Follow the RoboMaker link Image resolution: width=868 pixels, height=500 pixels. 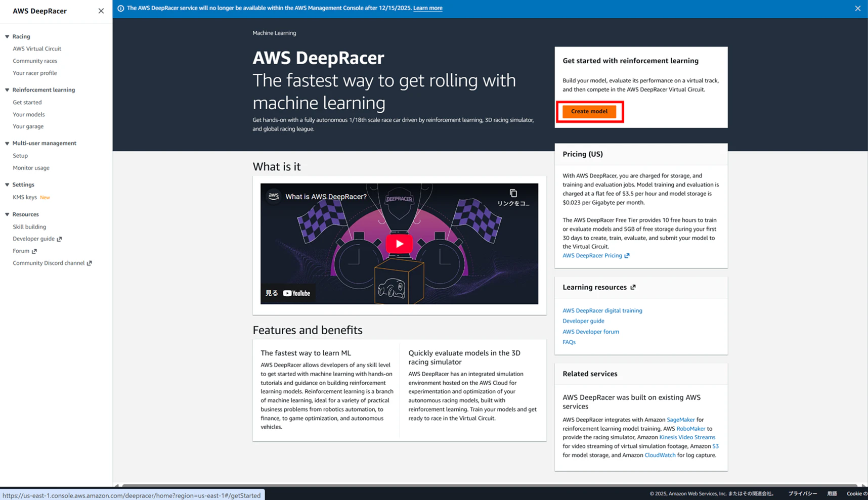pyautogui.click(x=690, y=429)
